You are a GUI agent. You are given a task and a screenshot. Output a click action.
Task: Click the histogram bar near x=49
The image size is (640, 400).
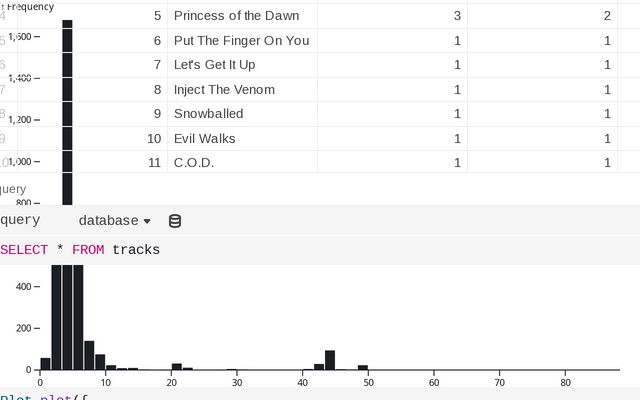coord(363,367)
